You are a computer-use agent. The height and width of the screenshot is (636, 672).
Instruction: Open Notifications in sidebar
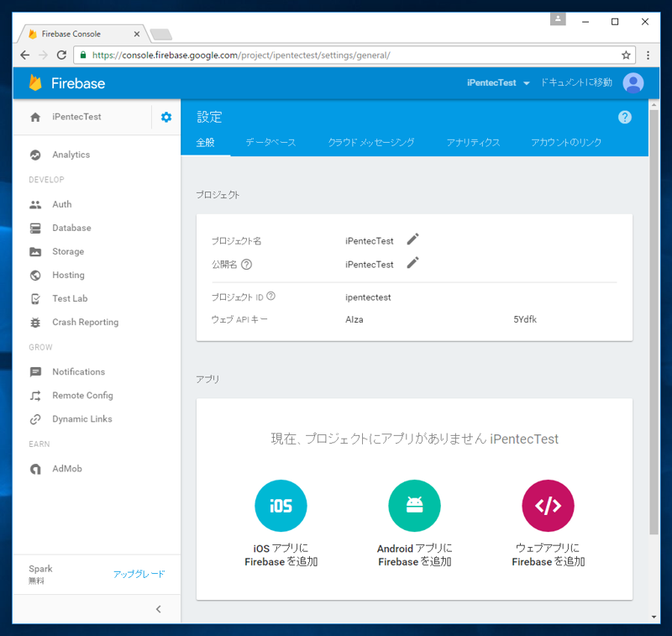coord(78,372)
